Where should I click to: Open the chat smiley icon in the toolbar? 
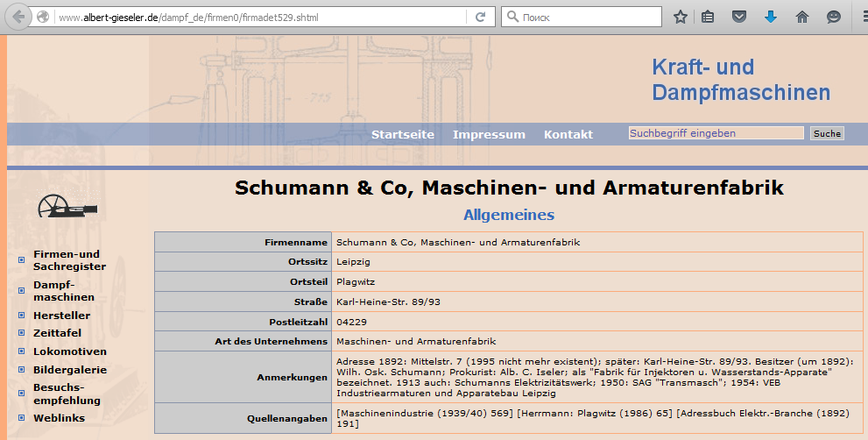pyautogui.click(x=834, y=18)
